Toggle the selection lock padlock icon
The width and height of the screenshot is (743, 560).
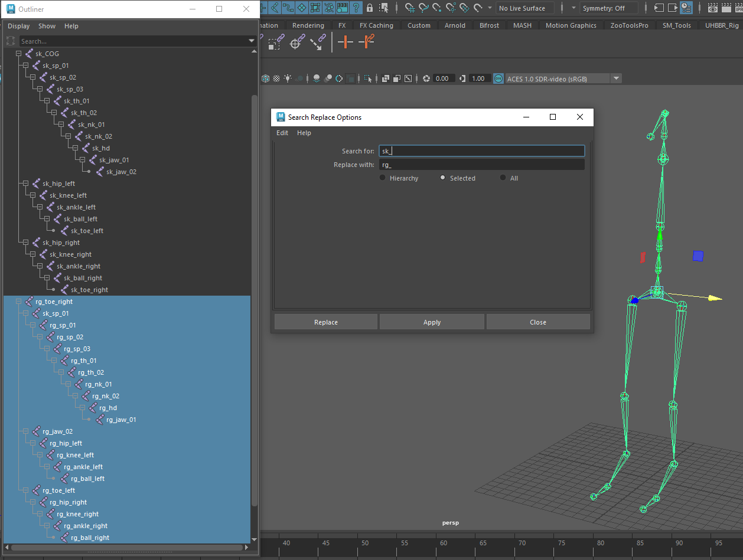370,8
